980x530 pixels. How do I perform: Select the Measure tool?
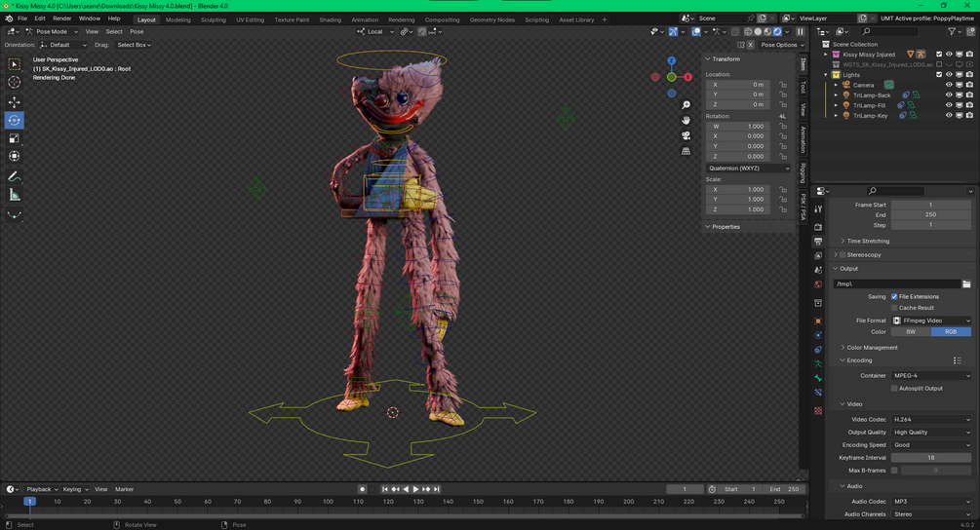coord(14,195)
